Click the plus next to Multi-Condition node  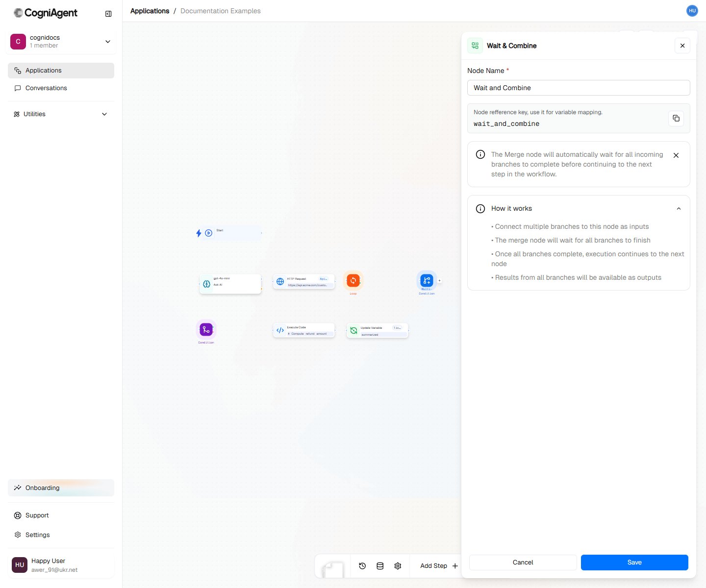click(439, 281)
